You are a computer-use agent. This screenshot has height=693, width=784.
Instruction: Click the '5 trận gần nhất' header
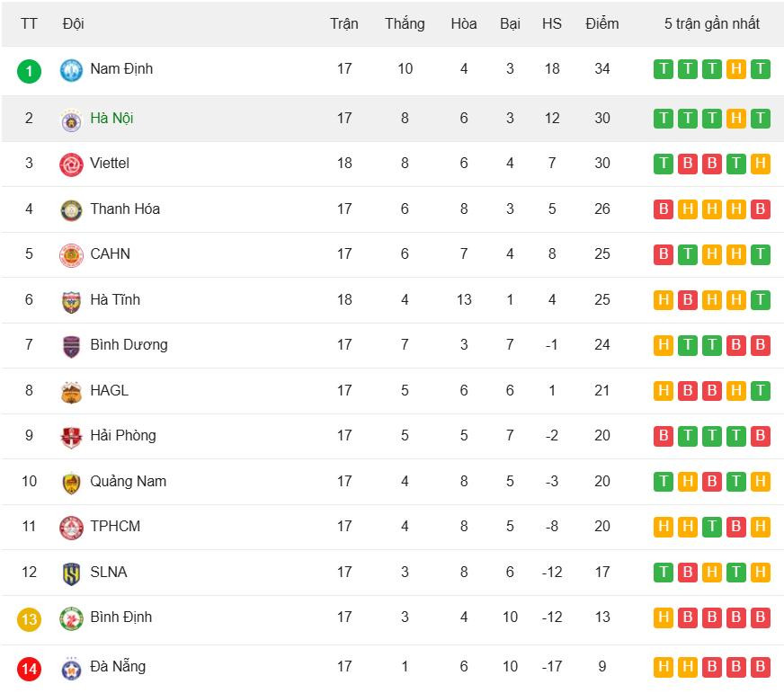[x=711, y=23]
